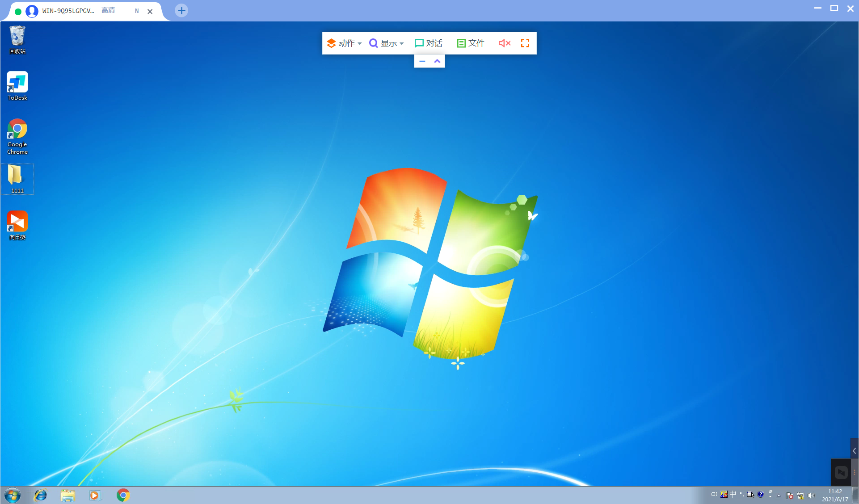Click the Show desktop strip
The image size is (859, 504).
click(855, 495)
